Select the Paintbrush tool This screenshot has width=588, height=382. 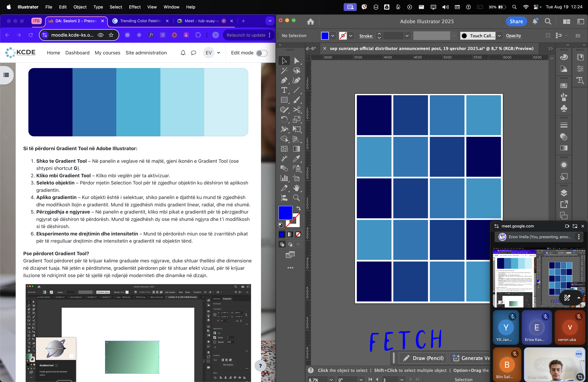[296, 100]
